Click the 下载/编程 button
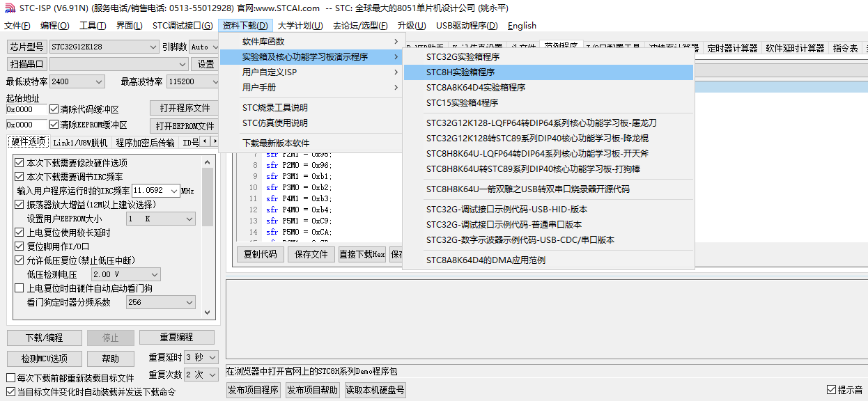This screenshot has height=401, width=868. (44, 338)
